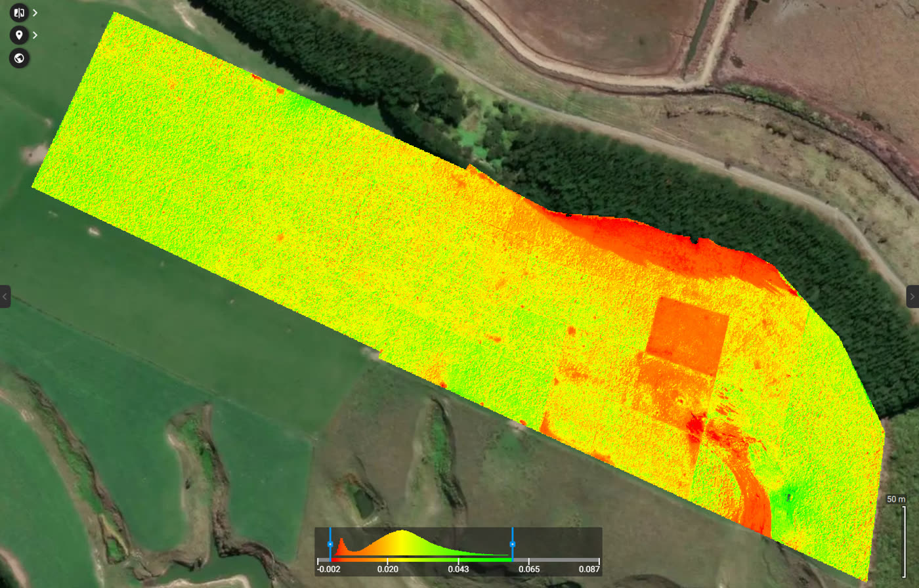
Task: Click the -0.002 scale value
Action: [x=328, y=569]
